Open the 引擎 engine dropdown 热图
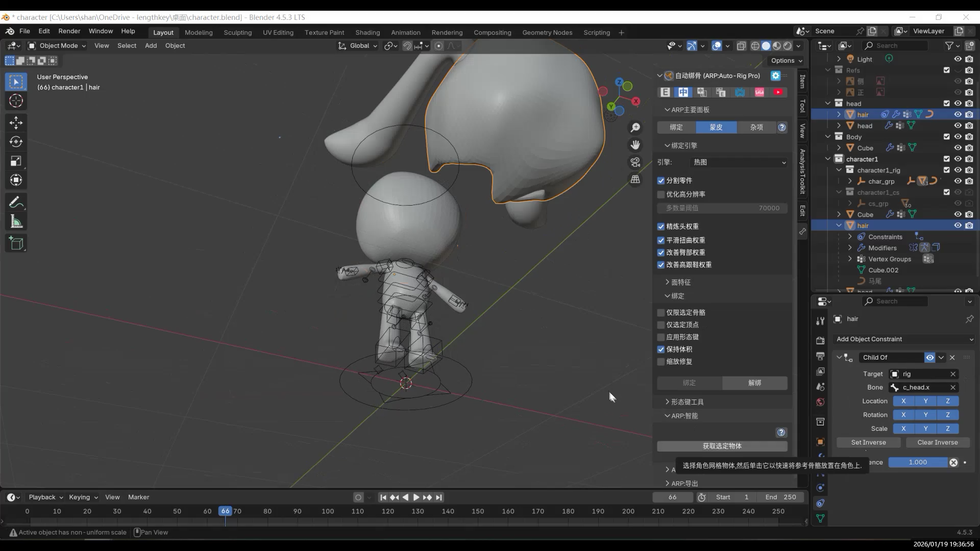This screenshot has width=980, height=551. tap(738, 162)
